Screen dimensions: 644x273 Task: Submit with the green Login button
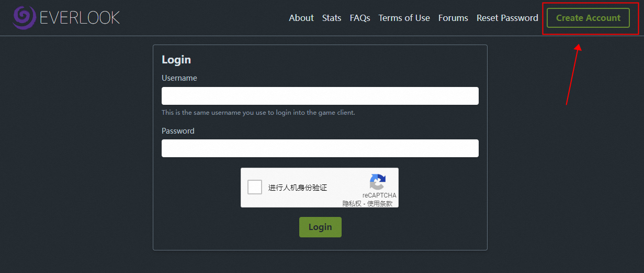click(x=320, y=227)
